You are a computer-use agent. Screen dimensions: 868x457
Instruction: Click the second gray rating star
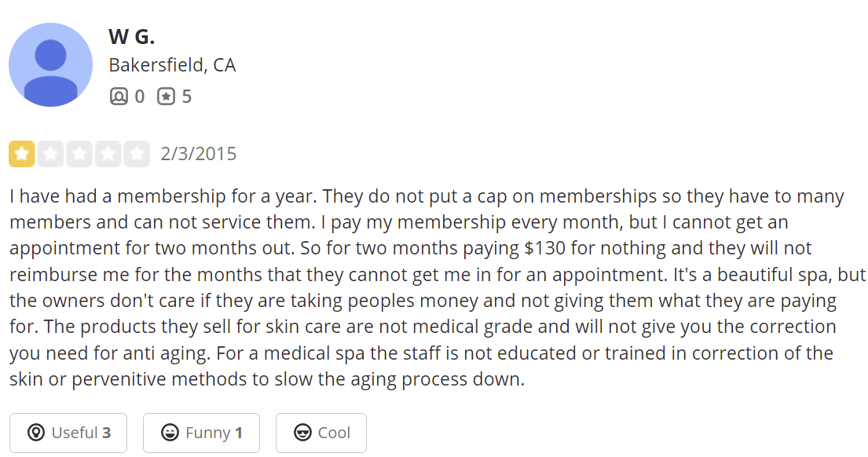pos(50,154)
